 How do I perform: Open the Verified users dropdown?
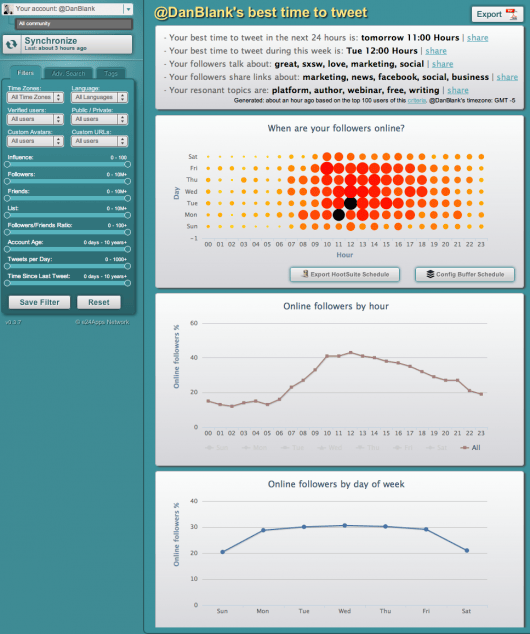pos(35,119)
